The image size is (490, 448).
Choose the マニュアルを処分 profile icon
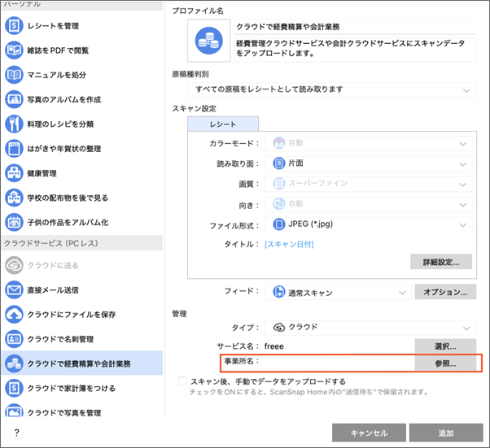pyautogui.click(x=14, y=75)
